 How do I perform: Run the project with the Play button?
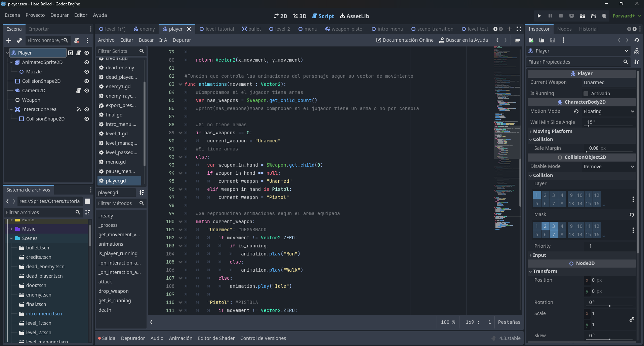point(539,16)
